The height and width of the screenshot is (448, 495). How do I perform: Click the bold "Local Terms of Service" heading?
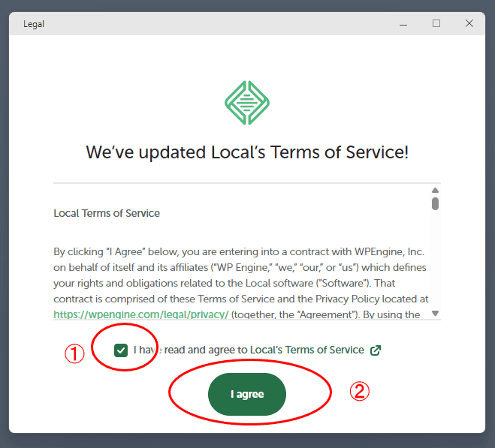tap(107, 213)
